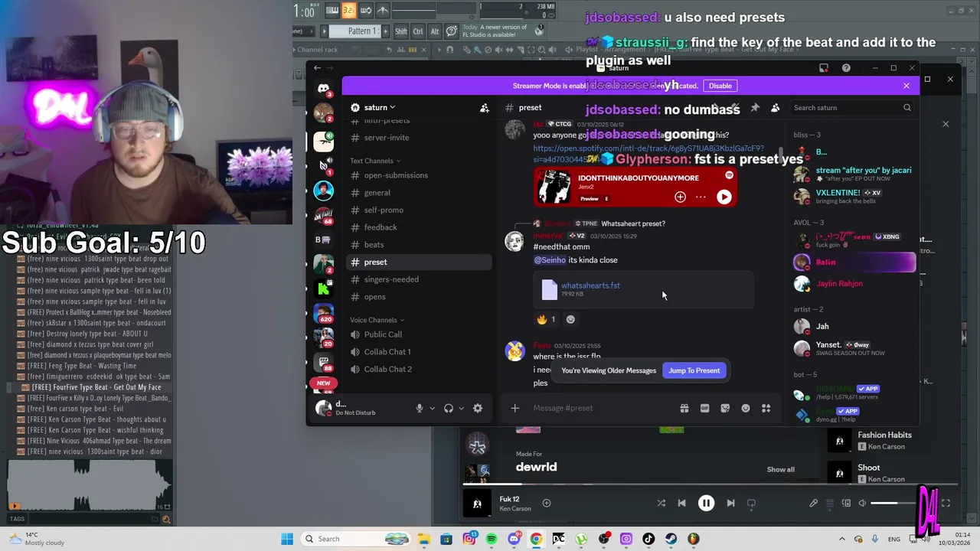This screenshot has width=980, height=551.
Task: Open Spotify from the Windows taskbar
Action: coord(492,539)
